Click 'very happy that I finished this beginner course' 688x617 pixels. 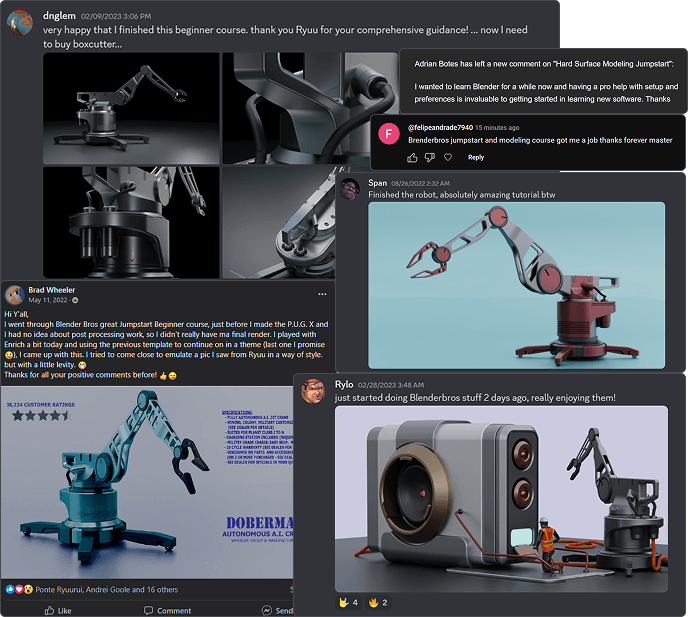pyautogui.click(x=145, y=30)
